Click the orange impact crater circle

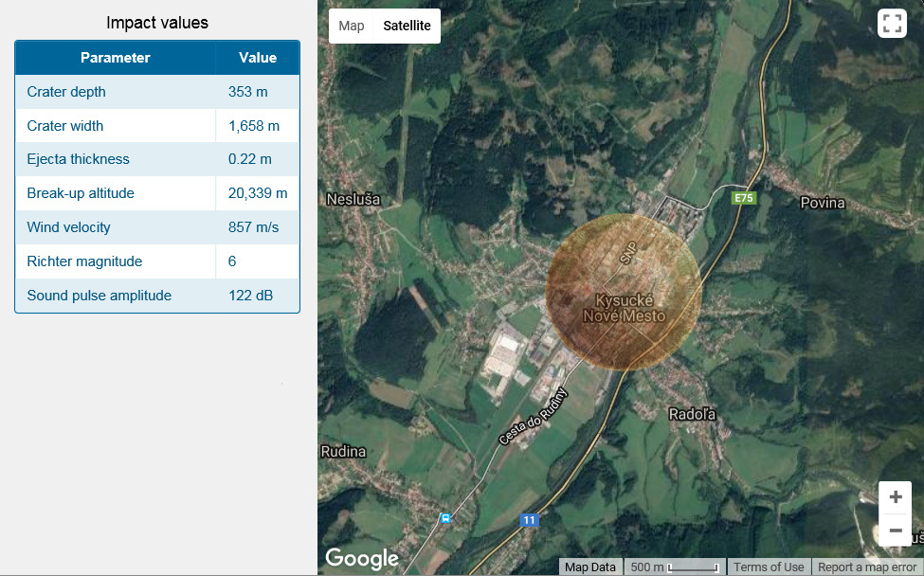coord(624,292)
